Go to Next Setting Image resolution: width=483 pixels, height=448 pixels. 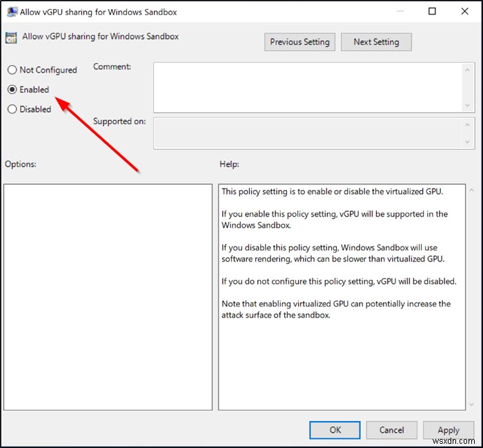(376, 42)
